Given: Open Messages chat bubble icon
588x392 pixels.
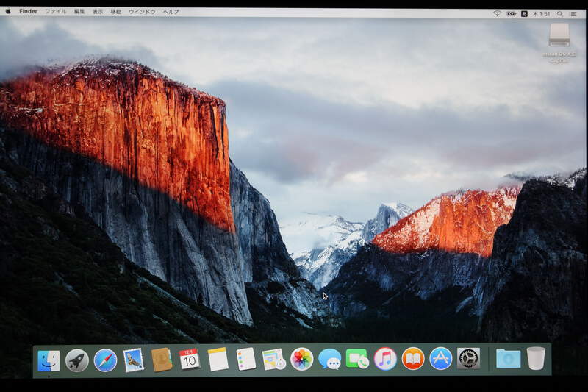Looking at the screenshot, I should [329, 360].
